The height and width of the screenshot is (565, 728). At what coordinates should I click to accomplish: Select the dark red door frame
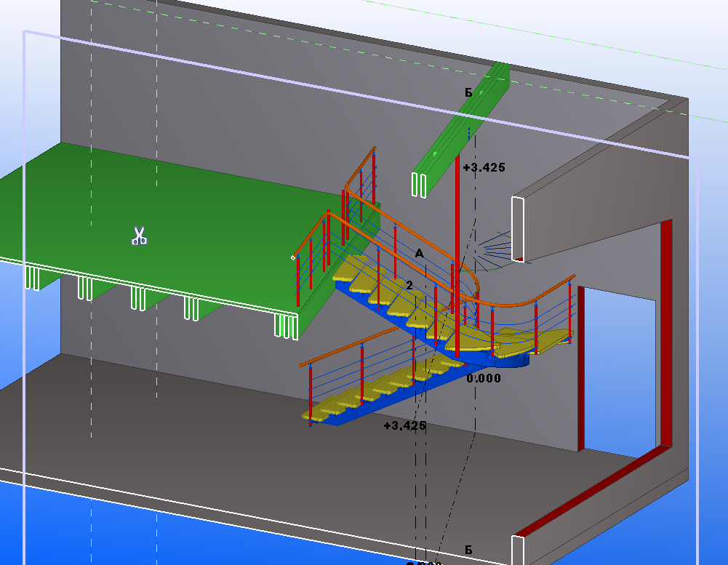[x=665, y=334]
